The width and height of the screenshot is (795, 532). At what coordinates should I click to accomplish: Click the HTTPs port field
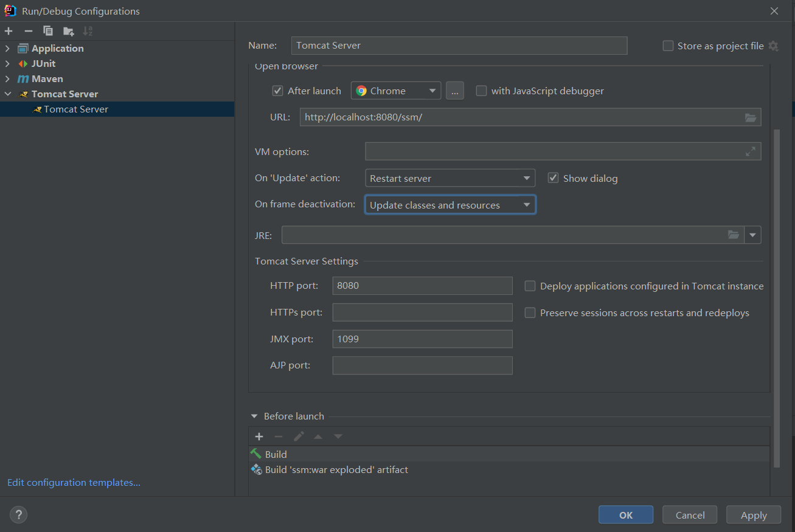tap(423, 313)
